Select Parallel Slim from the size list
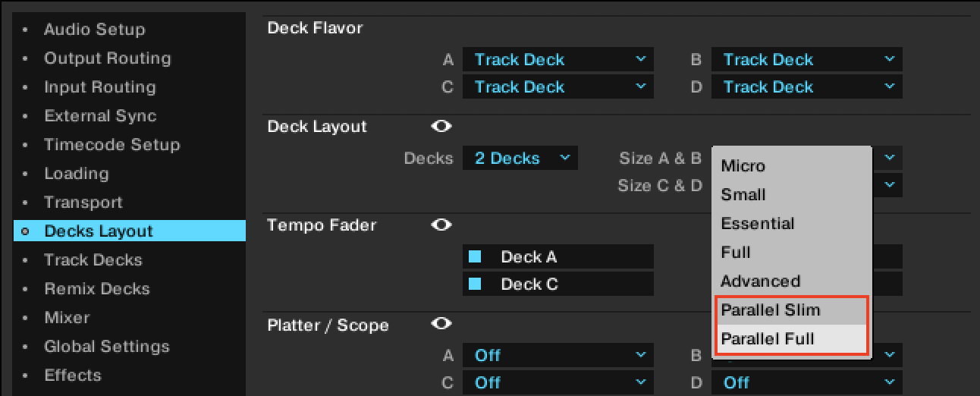This screenshot has width=980, height=396. pyautogui.click(x=771, y=310)
